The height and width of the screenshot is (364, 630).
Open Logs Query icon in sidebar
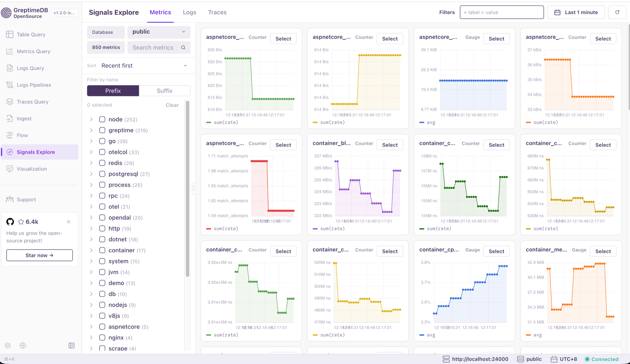[10, 68]
